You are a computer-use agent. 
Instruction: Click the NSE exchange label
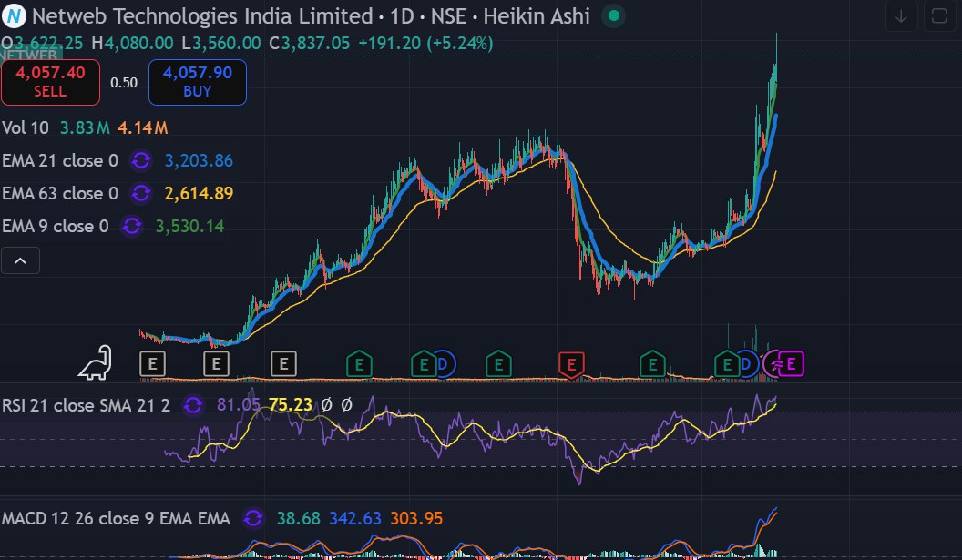pyautogui.click(x=448, y=16)
